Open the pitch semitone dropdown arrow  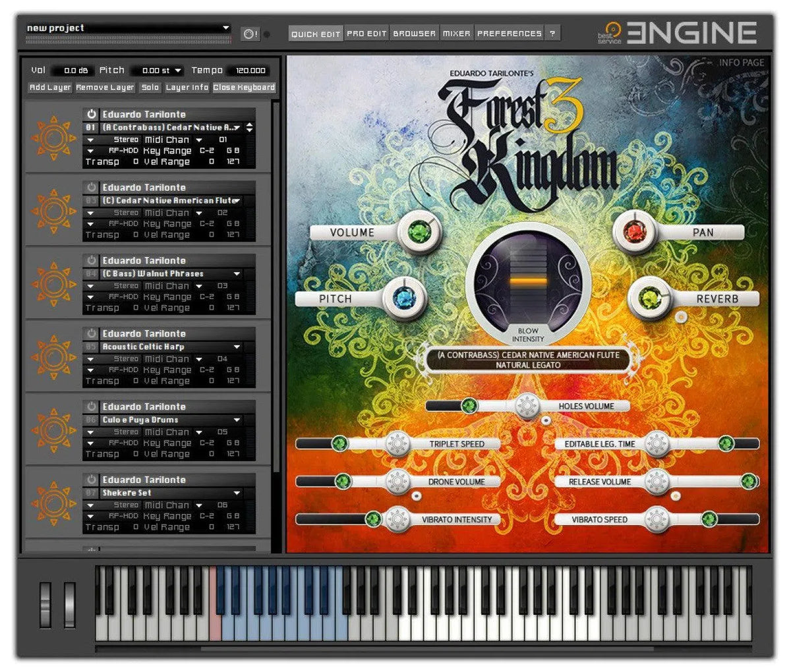point(177,70)
